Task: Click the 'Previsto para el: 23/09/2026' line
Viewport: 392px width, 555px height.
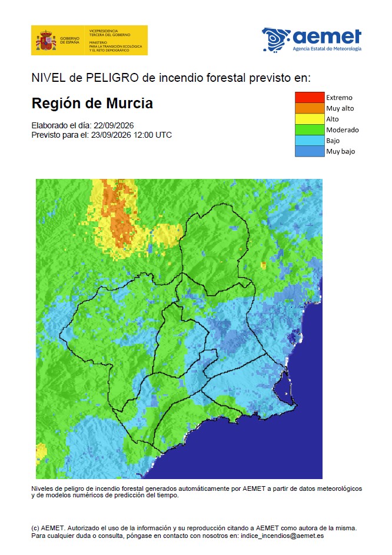Action: (x=102, y=135)
